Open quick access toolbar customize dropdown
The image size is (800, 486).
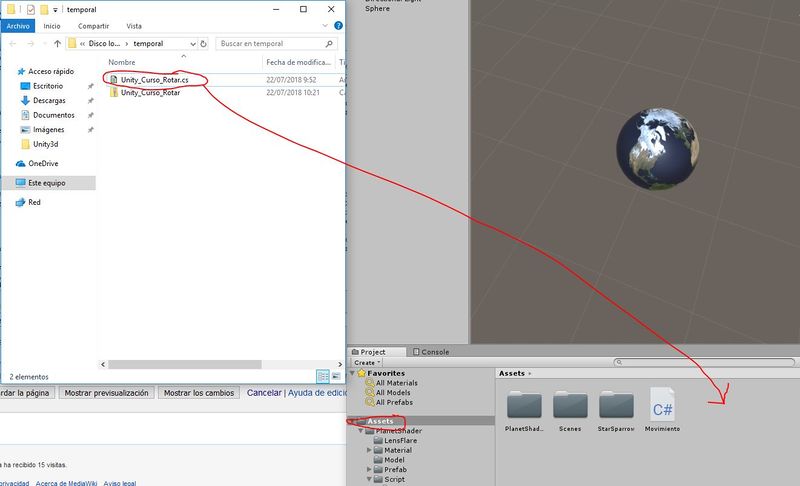coord(55,10)
